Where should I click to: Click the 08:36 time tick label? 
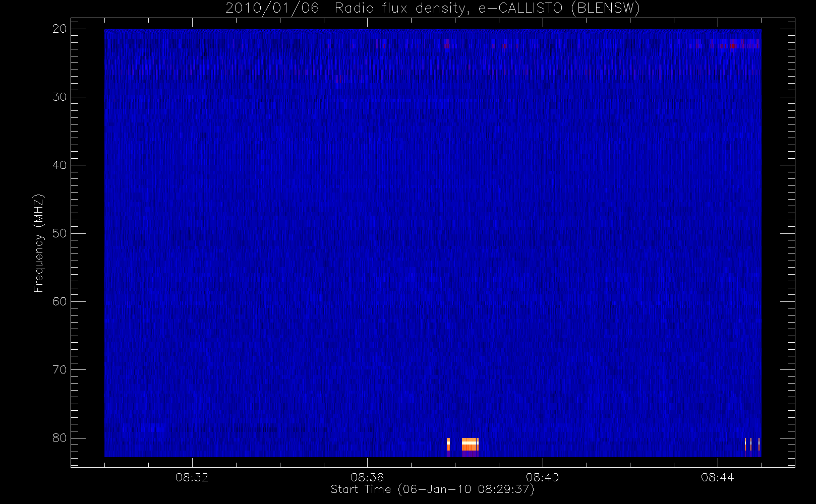click(x=367, y=477)
